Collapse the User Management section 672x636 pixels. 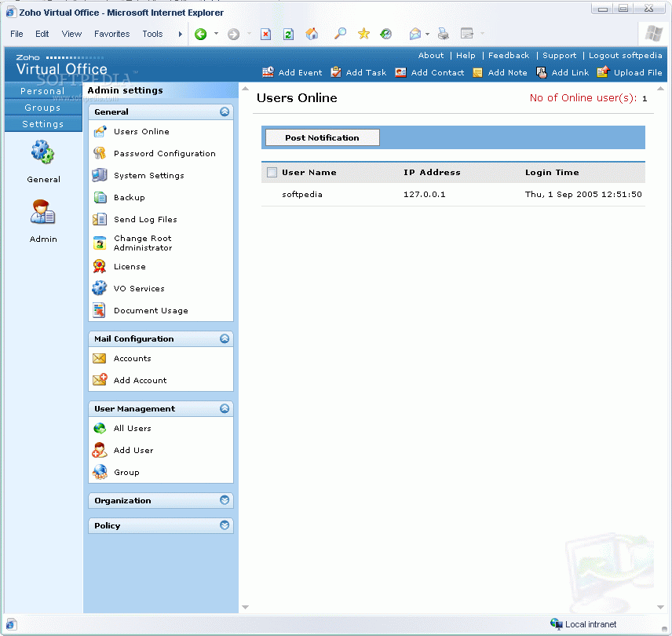pos(225,408)
